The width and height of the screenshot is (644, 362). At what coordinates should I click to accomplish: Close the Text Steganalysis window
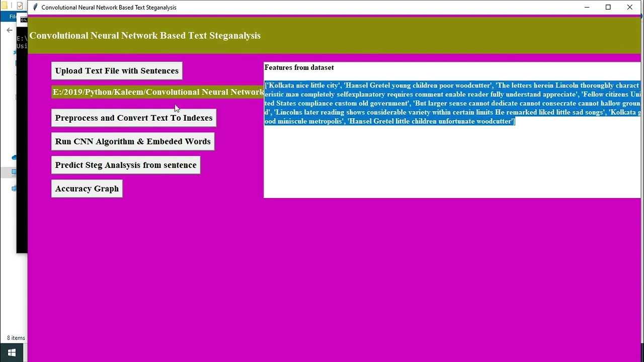click(629, 7)
